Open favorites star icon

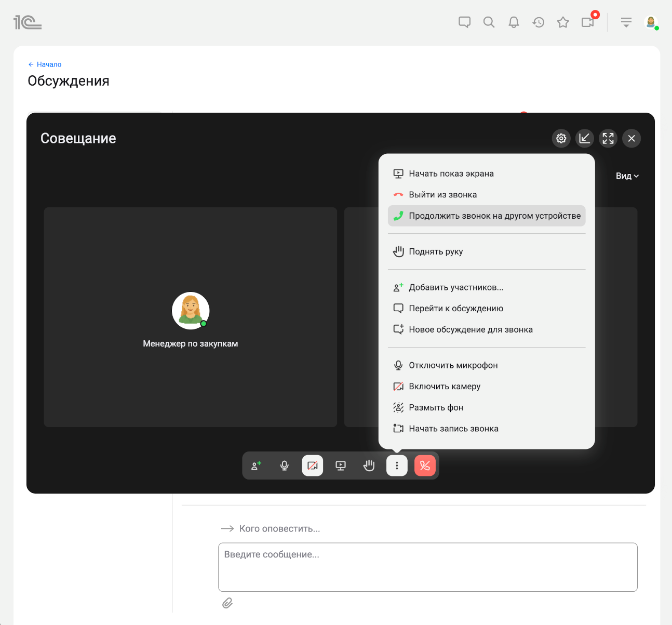point(563,22)
